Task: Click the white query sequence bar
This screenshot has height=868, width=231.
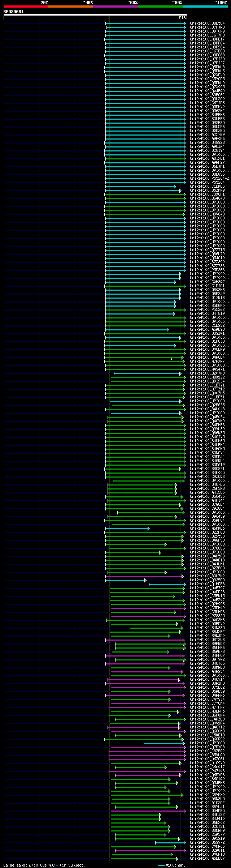Action: click(x=95, y=15)
